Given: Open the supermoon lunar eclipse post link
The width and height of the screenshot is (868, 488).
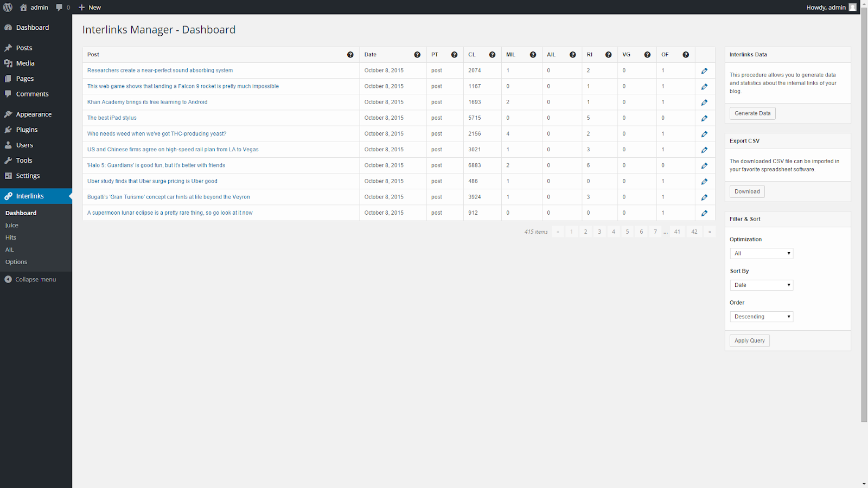Looking at the screenshot, I should point(170,213).
